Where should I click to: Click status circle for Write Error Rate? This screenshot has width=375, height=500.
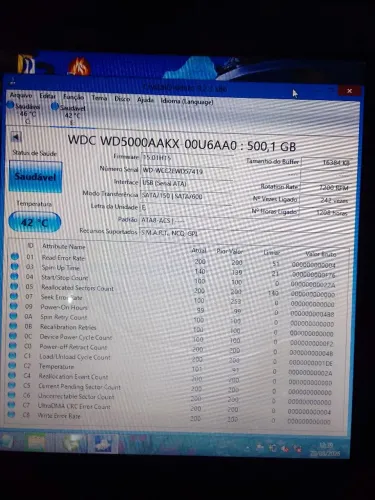(x=11, y=414)
